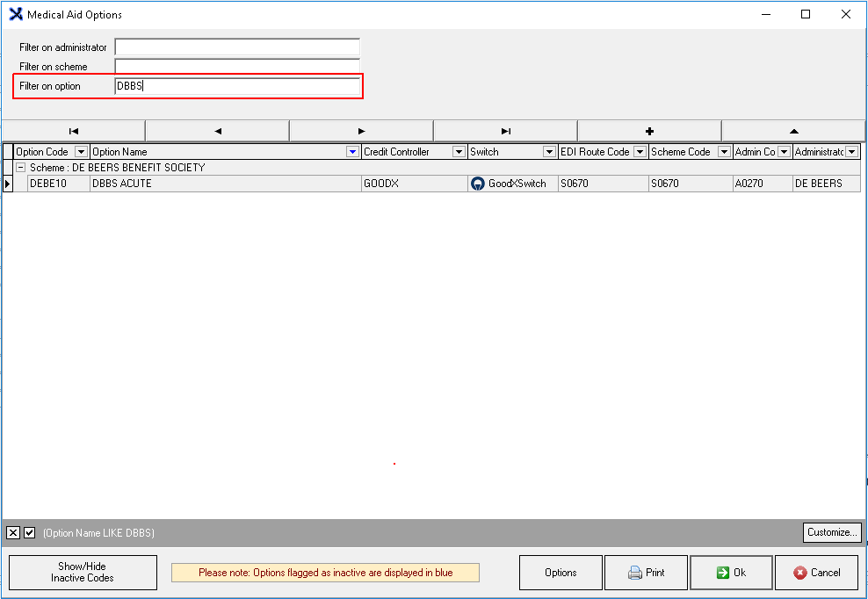
Task: Click the Cancel button
Action: 816,573
